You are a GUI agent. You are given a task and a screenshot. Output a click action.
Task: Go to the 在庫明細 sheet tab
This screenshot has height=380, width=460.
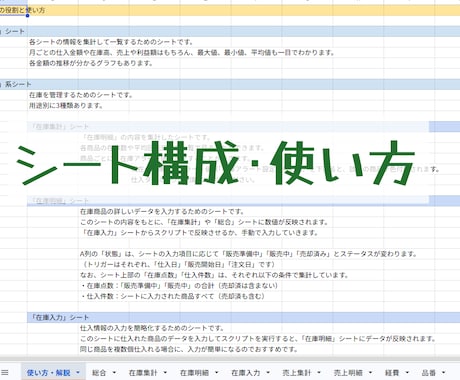(194, 373)
